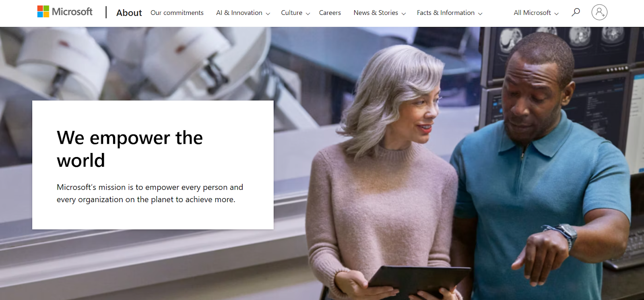644x300 pixels.
Task: Click the tablet held by the woman
Action: [x=419, y=280]
